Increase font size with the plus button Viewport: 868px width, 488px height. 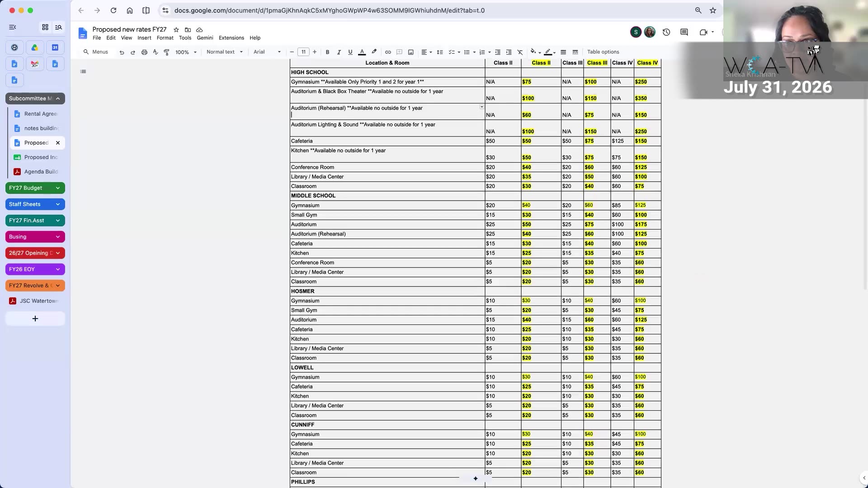tap(315, 52)
